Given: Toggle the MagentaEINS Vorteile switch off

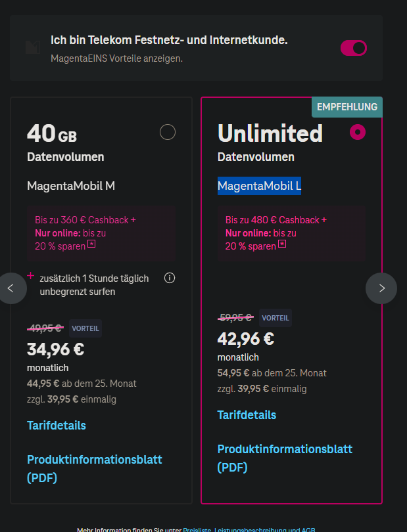Looking at the screenshot, I should 354,48.
